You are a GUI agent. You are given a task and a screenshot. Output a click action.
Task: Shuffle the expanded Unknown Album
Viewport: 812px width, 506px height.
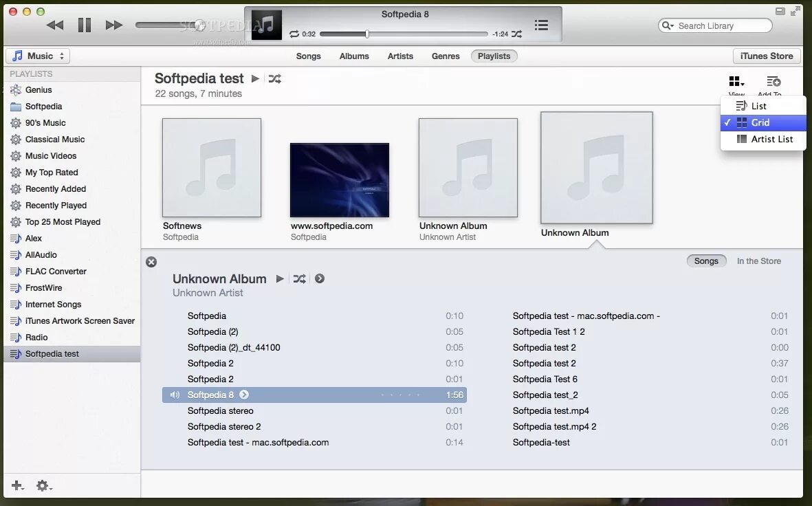coord(299,278)
